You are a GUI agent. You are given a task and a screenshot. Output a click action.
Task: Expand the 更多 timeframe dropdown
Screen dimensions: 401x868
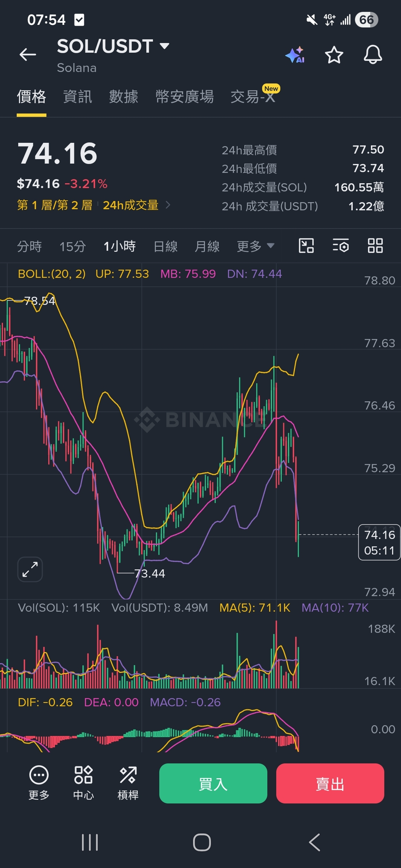click(x=255, y=246)
